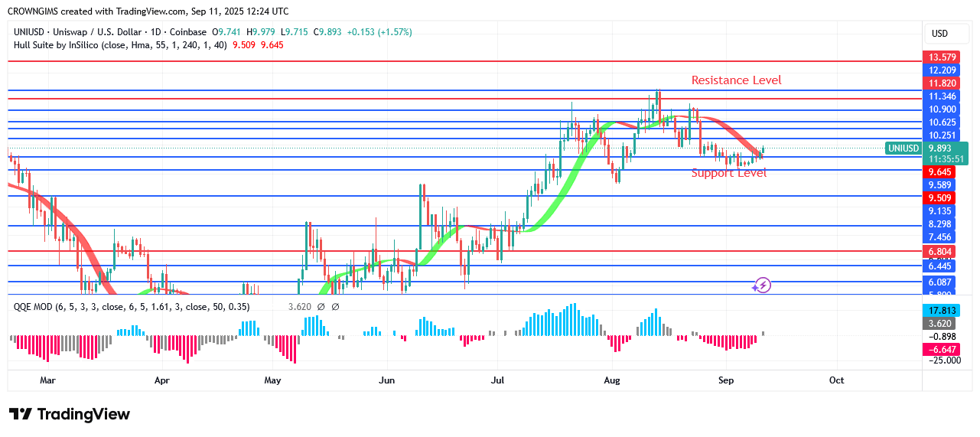Screen dimensions: 980x437
Task: Click the Mar label on time axis
Action: (x=47, y=380)
